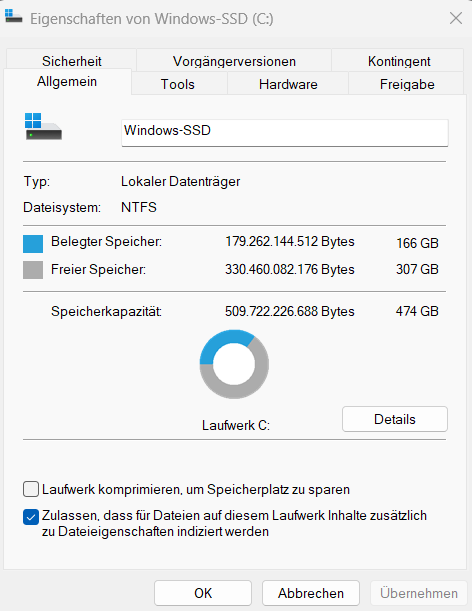Screen dimensions: 472x611
Task: Click the gray free-space color square
Action: tap(33, 270)
